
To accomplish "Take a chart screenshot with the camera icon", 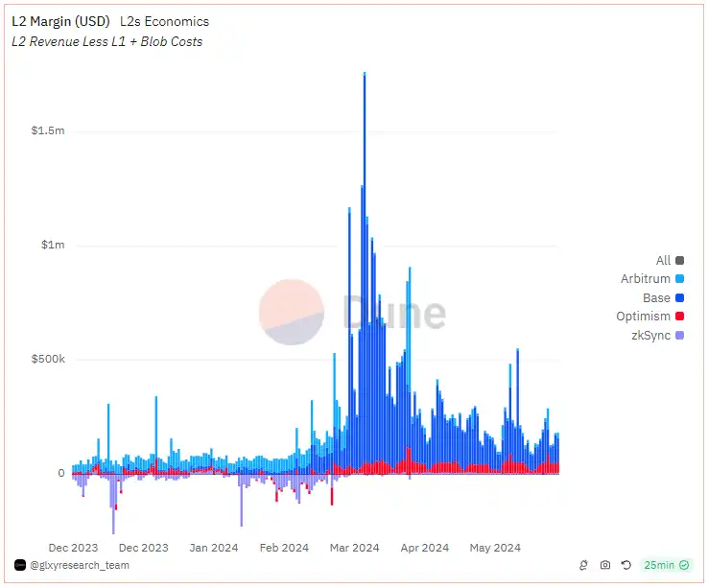I will (605, 566).
